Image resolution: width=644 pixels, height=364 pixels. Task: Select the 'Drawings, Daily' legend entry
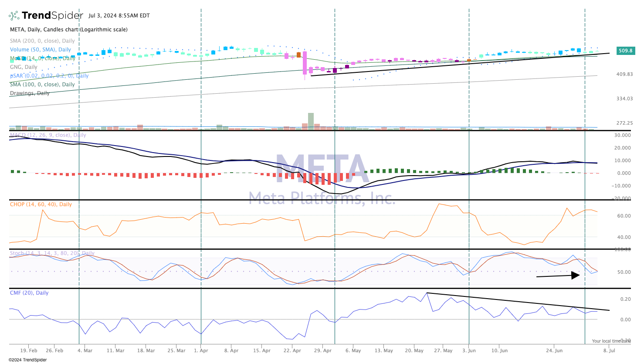[x=30, y=93]
